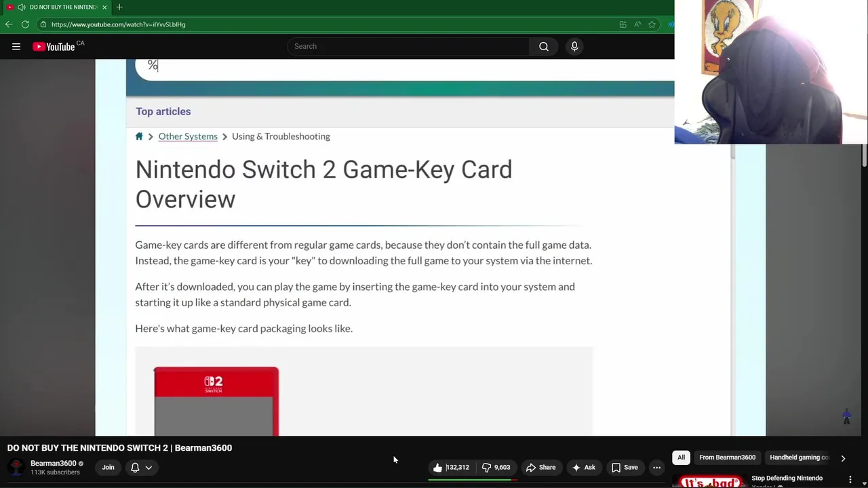Image resolution: width=868 pixels, height=488 pixels.
Task: Open Bearman3600 channel avatar
Action: [16, 468]
